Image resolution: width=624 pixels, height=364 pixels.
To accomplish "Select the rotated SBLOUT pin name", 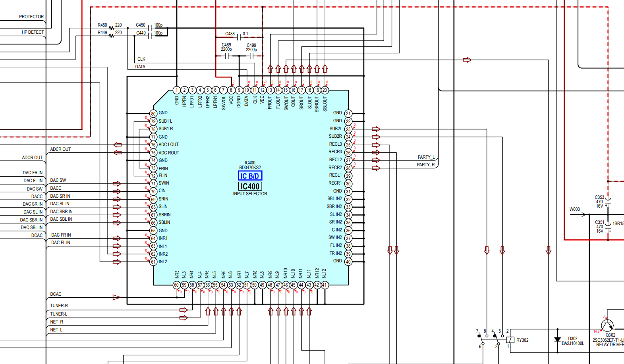I will click(x=325, y=104).
